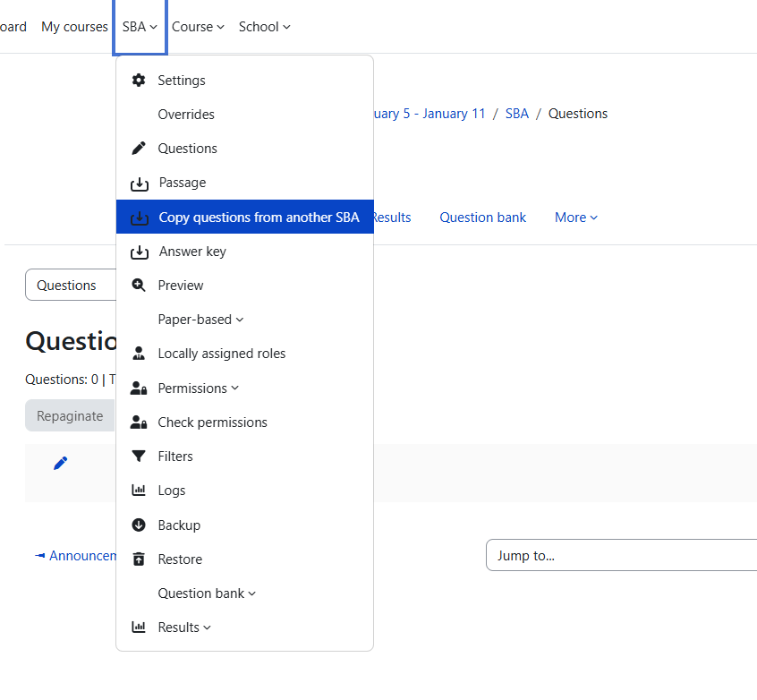Click the pencil icon next to Questions menu item
757x700 pixels.
(x=139, y=149)
